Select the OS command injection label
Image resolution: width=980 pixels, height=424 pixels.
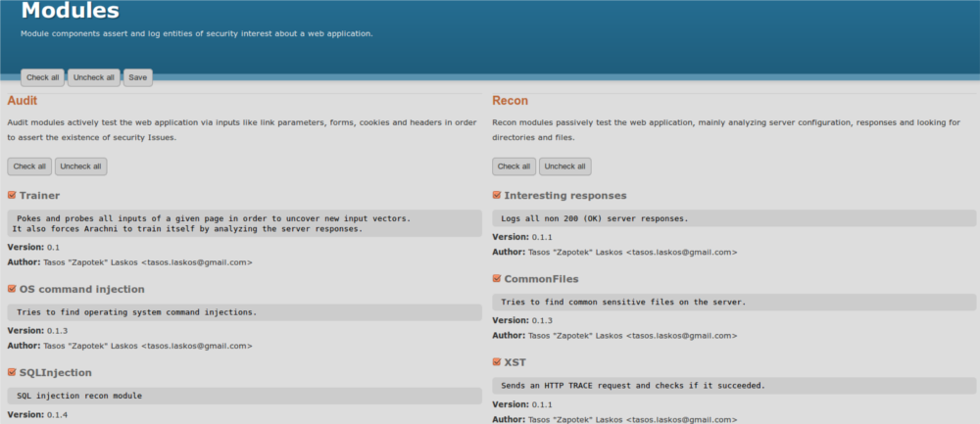pyautogui.click(x=82, y=290)
